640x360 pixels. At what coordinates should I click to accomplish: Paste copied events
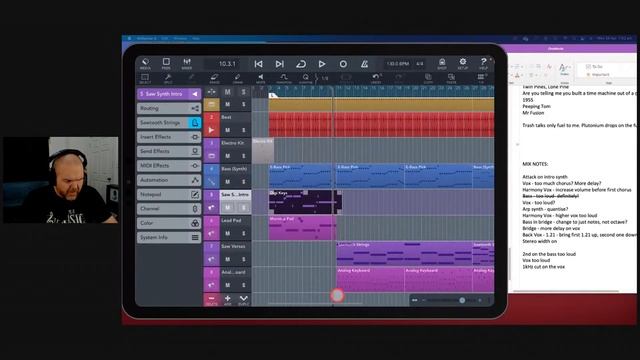(x=451, y=79)
